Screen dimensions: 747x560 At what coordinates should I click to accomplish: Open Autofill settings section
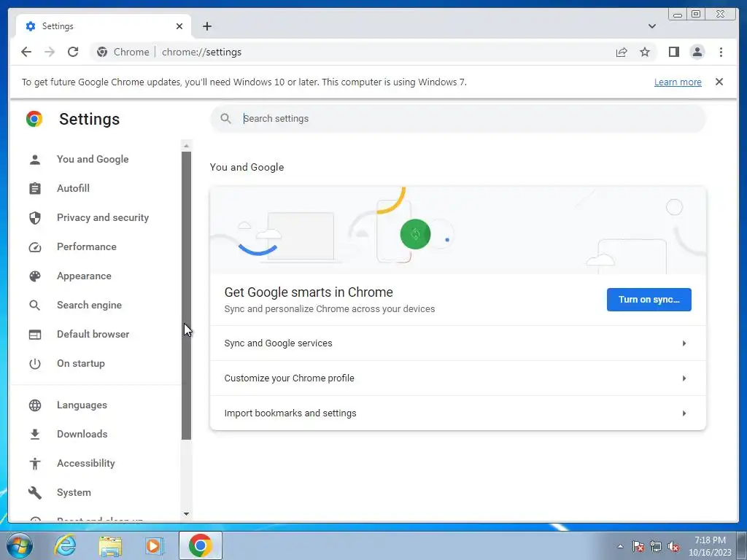73,188
